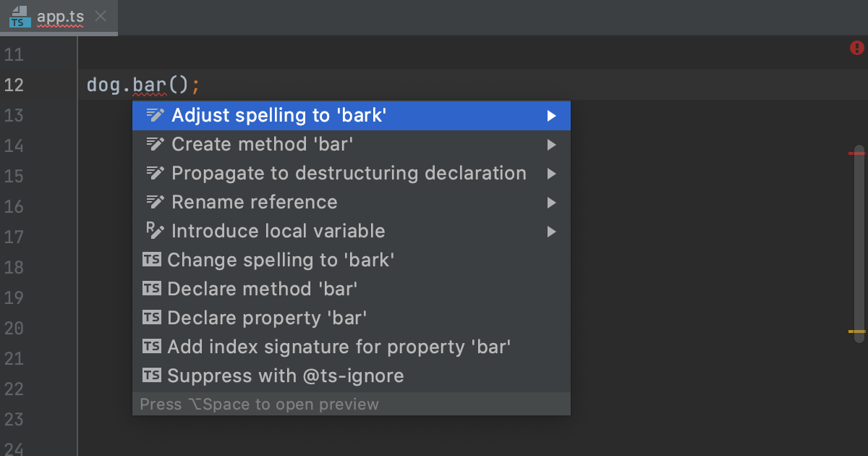Click the pencil icon beside "Rename reference"

(x=154, y=201)
